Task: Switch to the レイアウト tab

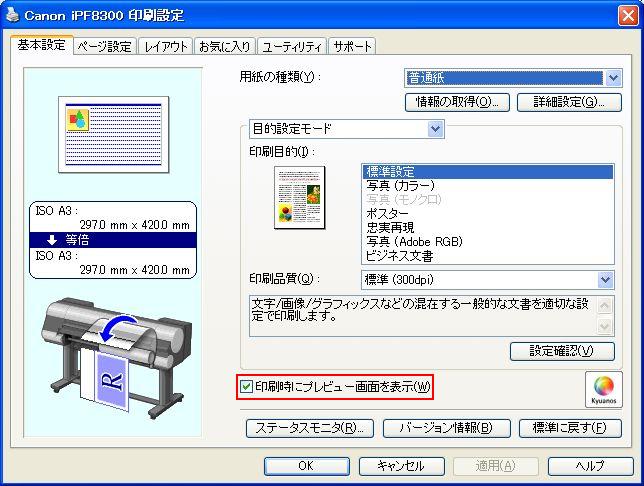Action: pyautogui.click(x=166, y=46)
